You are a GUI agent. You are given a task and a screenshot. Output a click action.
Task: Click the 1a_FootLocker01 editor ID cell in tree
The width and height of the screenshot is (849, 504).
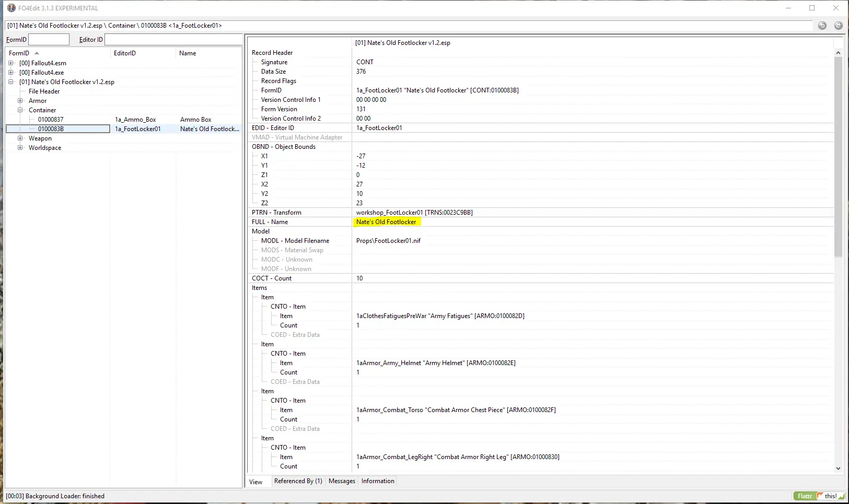point(138,129)
